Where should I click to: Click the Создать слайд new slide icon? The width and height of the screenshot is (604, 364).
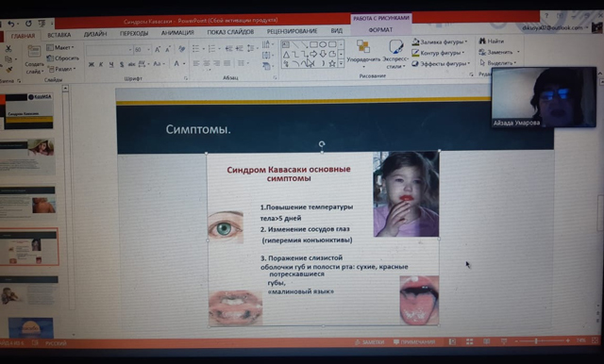[34, 52]
